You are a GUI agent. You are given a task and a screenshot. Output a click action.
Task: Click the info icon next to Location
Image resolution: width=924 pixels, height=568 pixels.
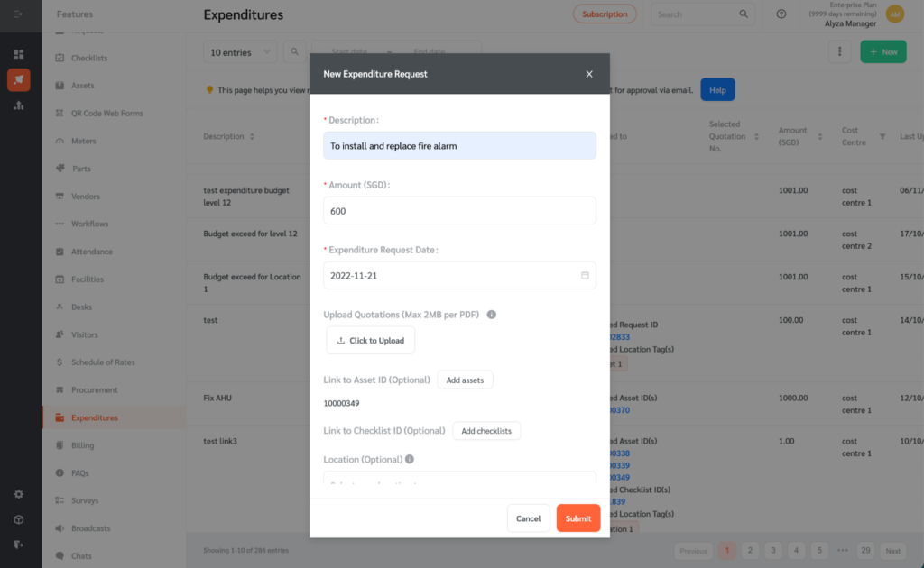pyautogui.click(x=410, y=459)
